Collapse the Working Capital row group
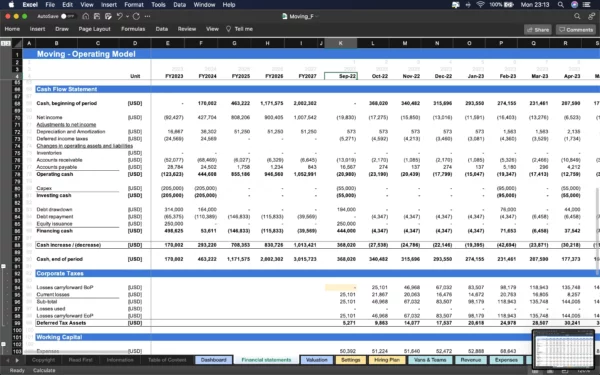This screenshot has width=600, height=375. (3, 344)
